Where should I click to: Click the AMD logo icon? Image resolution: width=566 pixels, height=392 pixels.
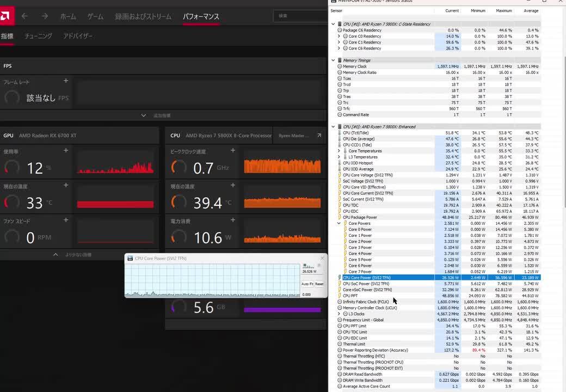point(7,16)
